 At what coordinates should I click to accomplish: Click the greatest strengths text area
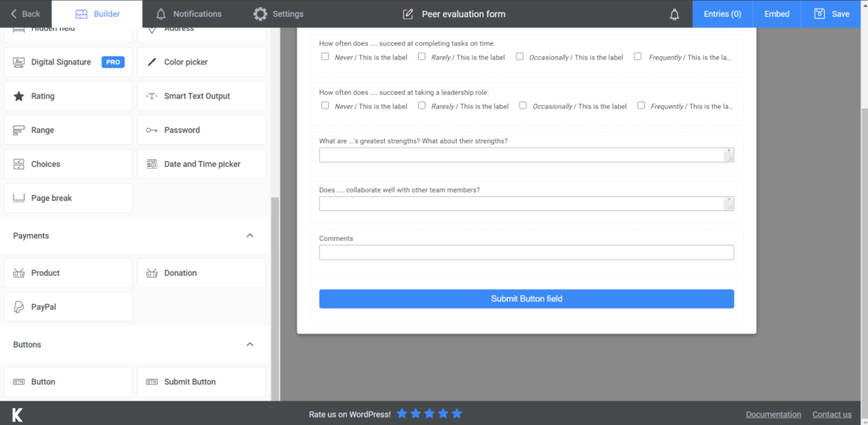(x=526, y=155)
